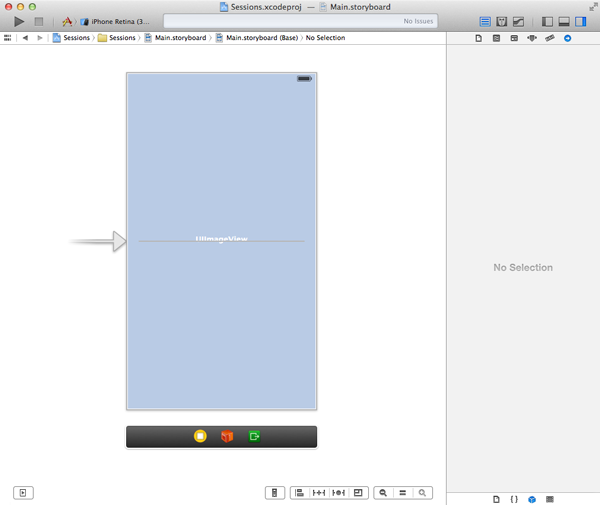Screen dimensions: 600x505
Task: Show the File Template library
Action: (496, 499)
